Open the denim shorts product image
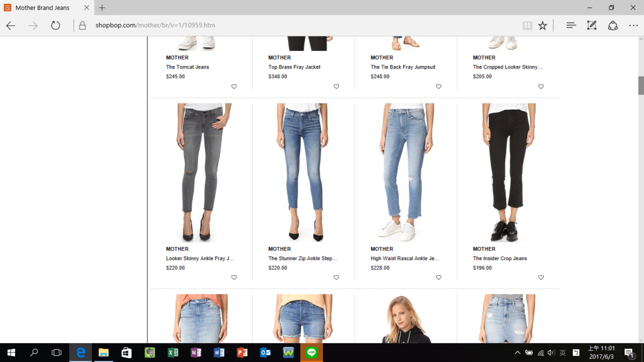The image size is (644, 362). (304, 319)
